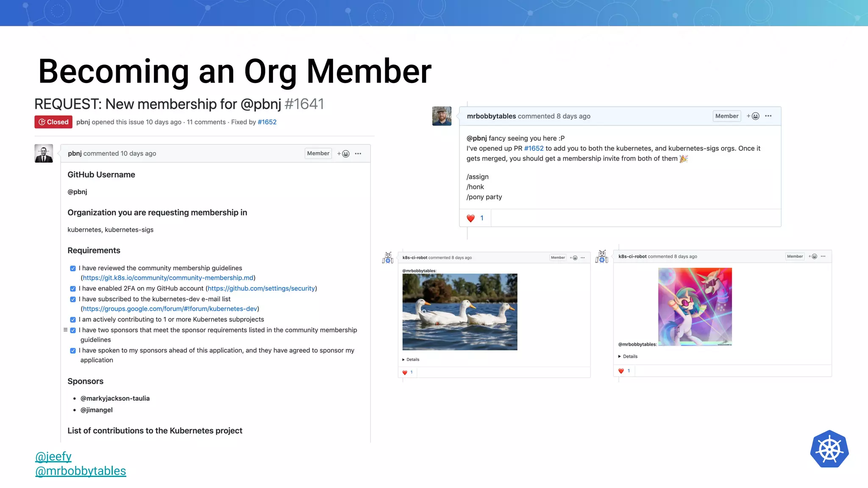Open the community-membership.md link

click(168, 278)
